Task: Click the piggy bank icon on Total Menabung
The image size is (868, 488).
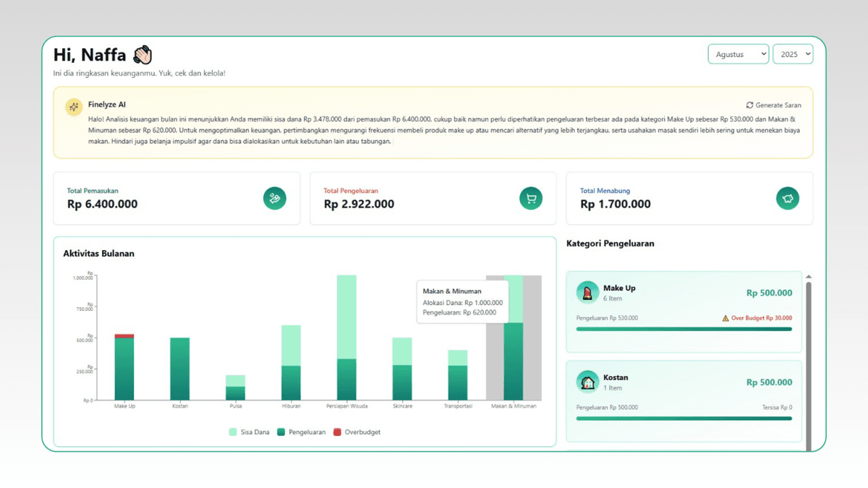Action: coord(788,198)
